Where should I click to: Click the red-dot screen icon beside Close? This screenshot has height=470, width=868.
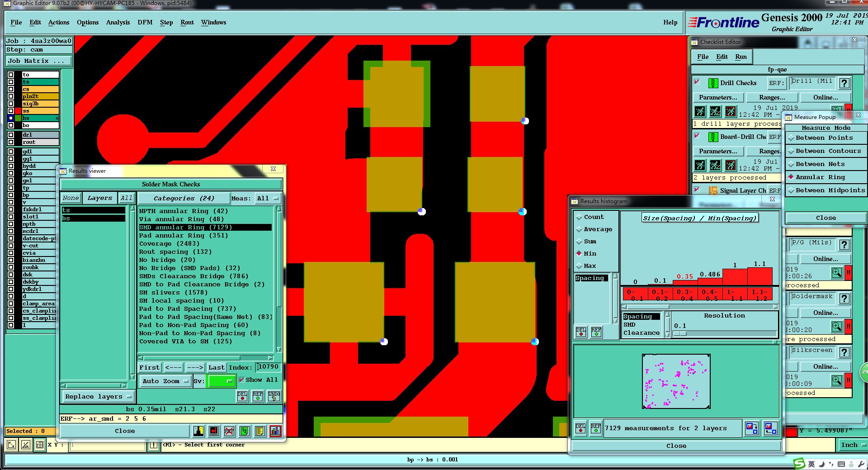pos(214,431)
